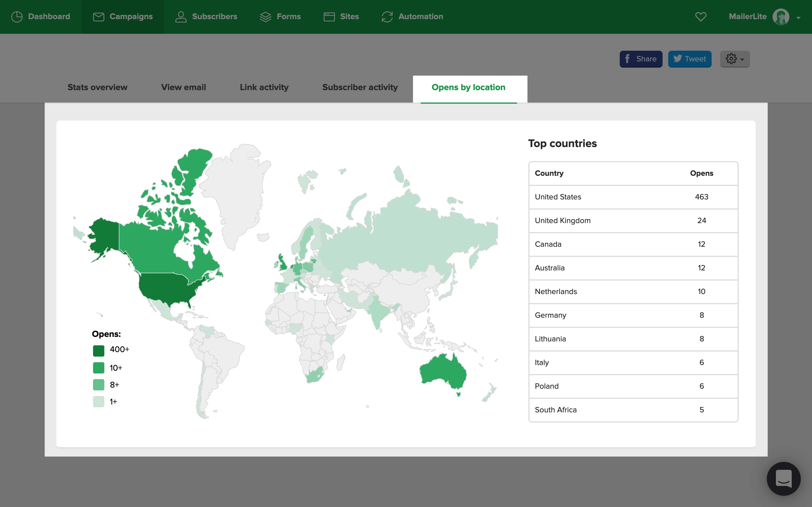
Task: Click the MailerLite profile avatar
Action: click(x=781, y=17)
